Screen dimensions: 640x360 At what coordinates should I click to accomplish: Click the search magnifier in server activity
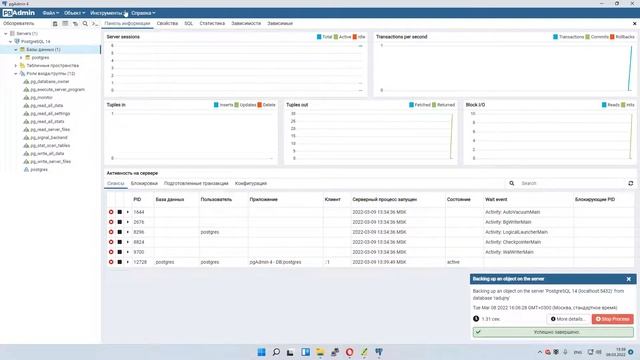coord(511,183)
